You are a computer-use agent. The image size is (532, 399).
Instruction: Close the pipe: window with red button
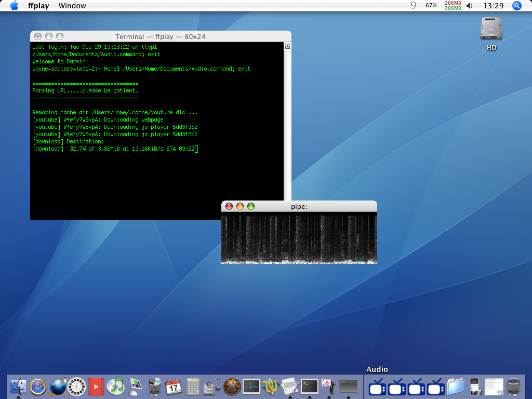[229, 206]
